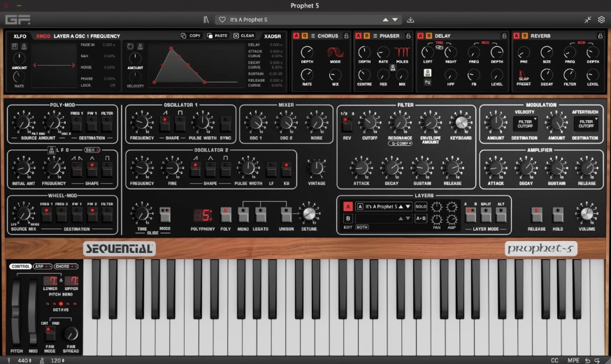Unlock the Chorus padlock icon
The height and width of the screenshot is (364, 611).
pos(346,36)
